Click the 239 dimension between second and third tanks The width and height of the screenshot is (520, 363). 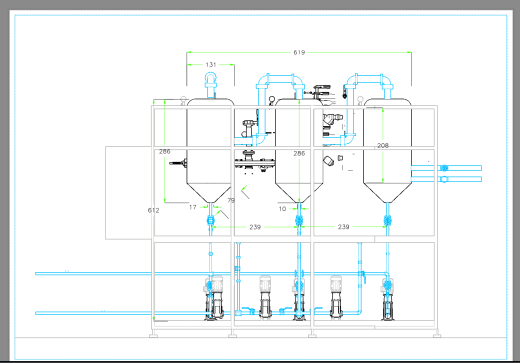click(343, 227)
